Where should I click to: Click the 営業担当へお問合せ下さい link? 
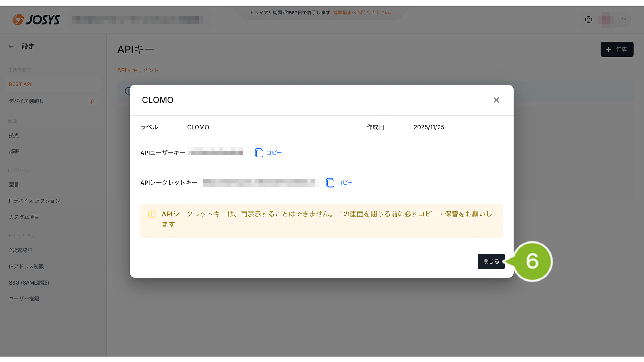(363, 13)
